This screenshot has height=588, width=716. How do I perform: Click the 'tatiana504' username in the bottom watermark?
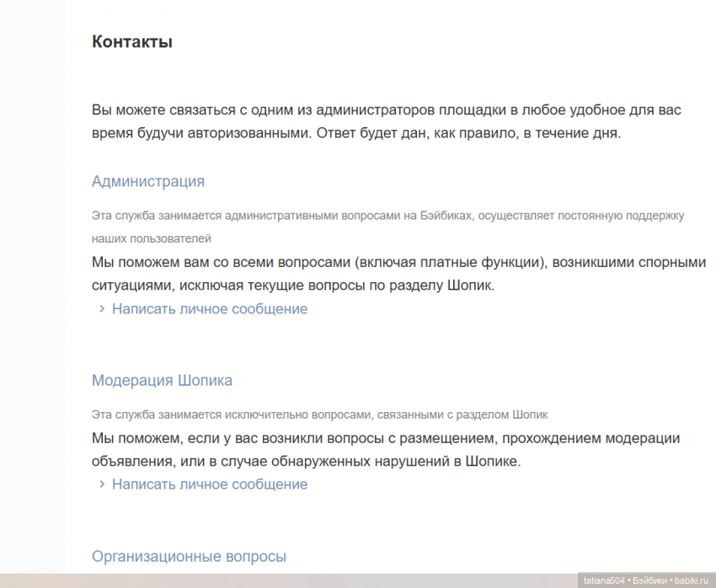pyautogui.click(x=605, y=580)
